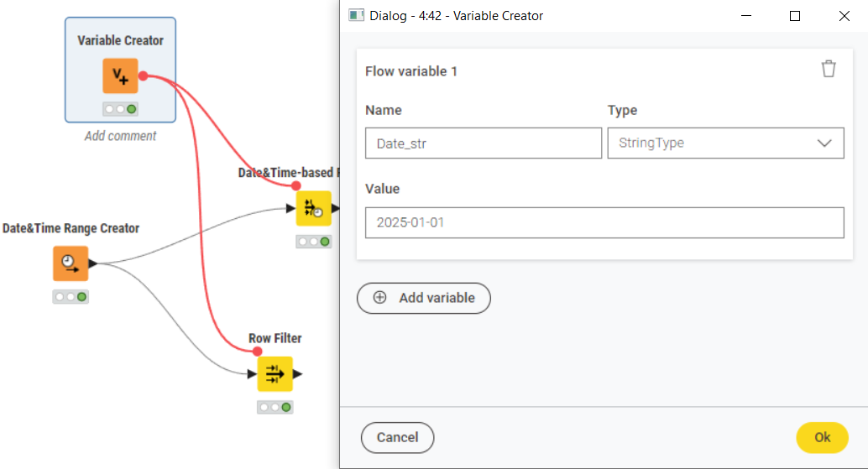Click the output port triangle of Date&Time Range Creator
868x469 pixels.
[93, 263]
